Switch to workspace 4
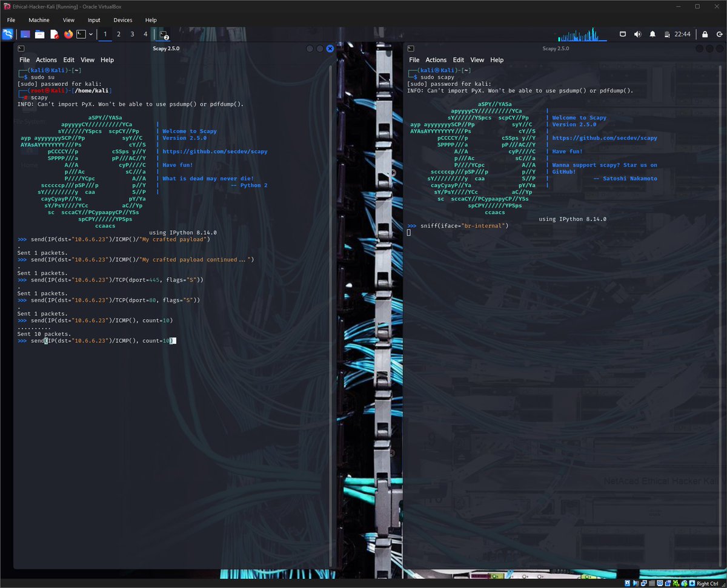Viewport: 727px width, 588px height. point(145,35)
